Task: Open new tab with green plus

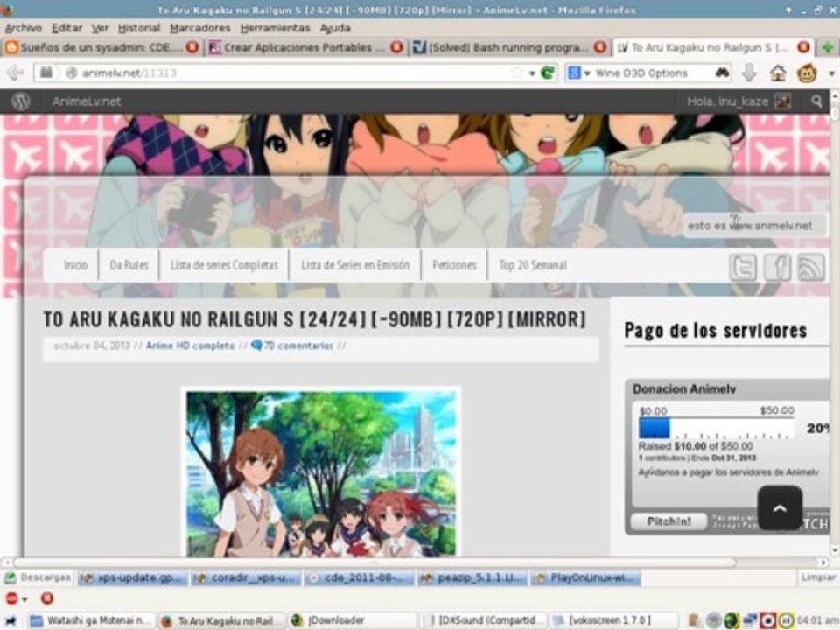Action: (828, 47)
